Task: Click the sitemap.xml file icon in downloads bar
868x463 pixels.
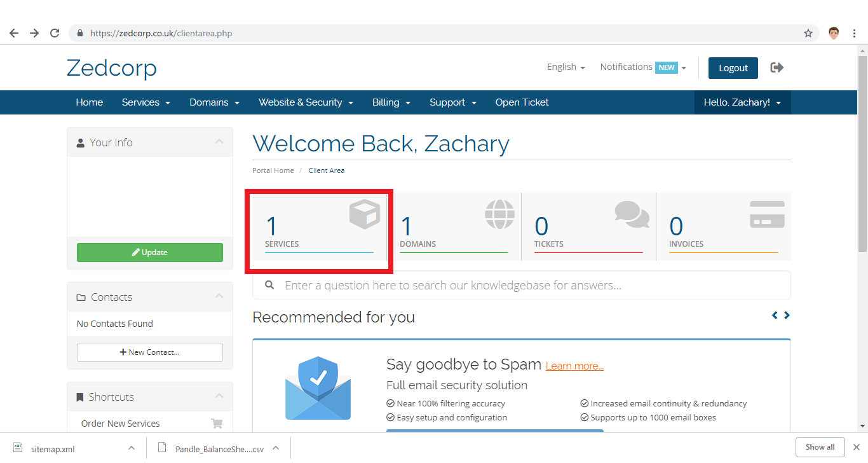Action: (18, 448)
